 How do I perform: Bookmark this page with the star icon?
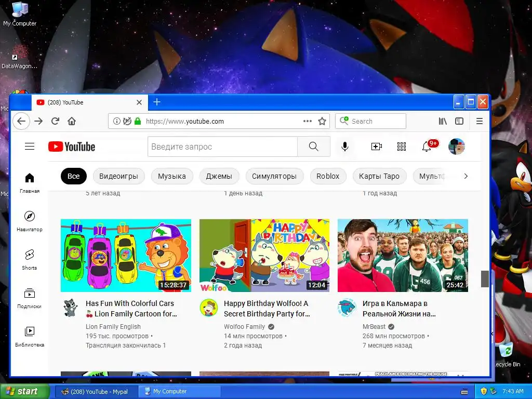[x=322, y=121]
